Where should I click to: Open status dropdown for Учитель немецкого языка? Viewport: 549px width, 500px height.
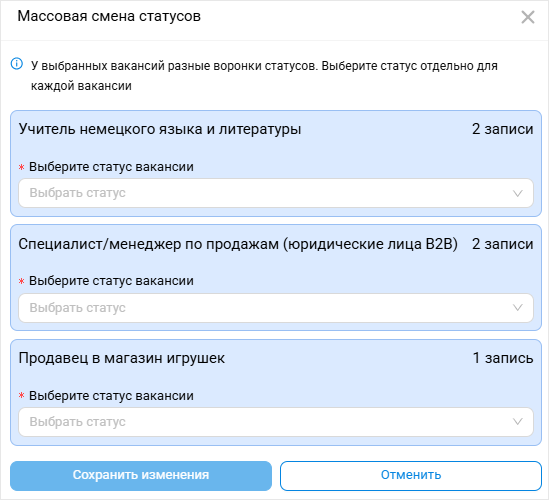[276, 193]
